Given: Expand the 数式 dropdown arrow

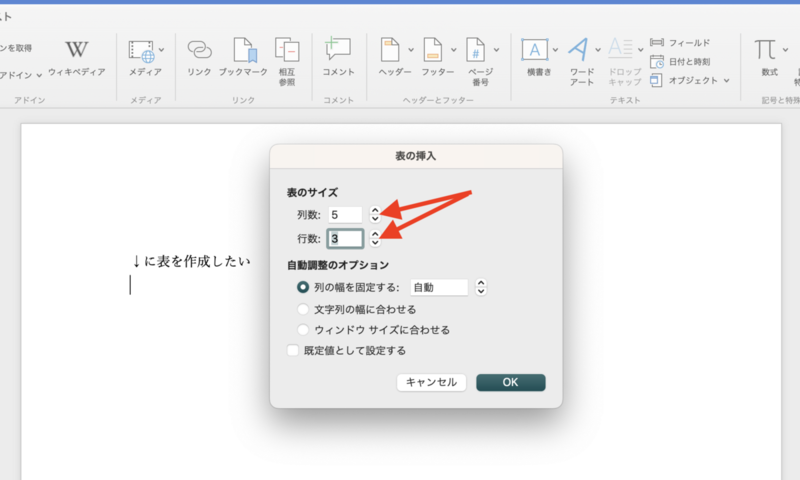Looking at the screenshot, I should tap(785, 50).
